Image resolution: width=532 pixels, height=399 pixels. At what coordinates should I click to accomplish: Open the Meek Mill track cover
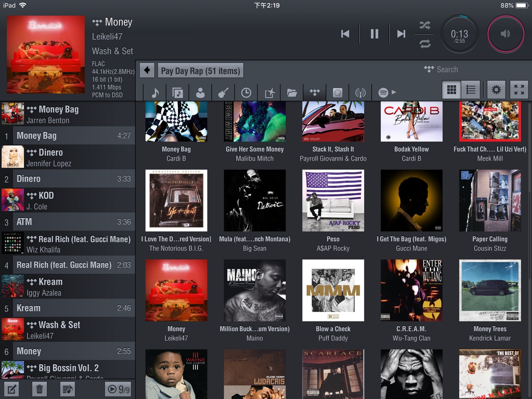point(490,122)
